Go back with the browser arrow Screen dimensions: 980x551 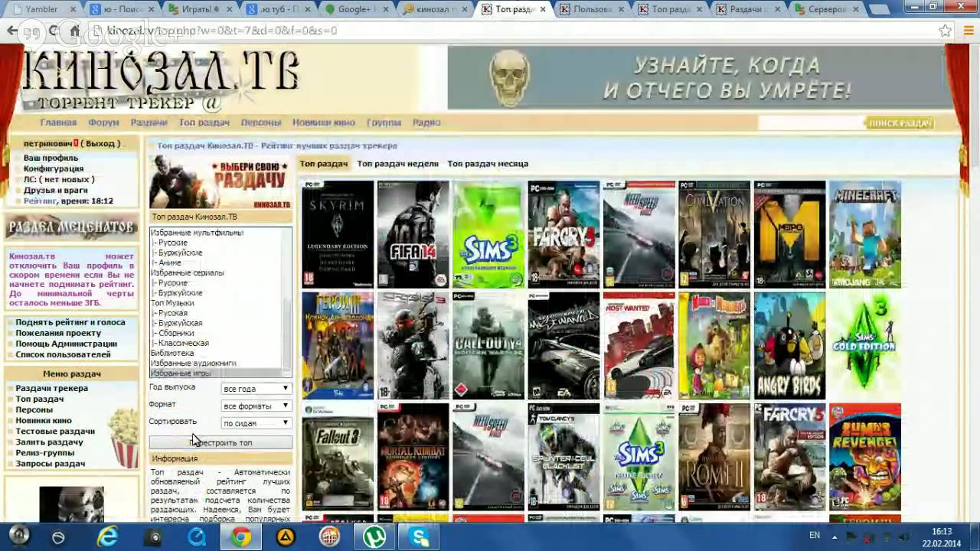(12, 31)
